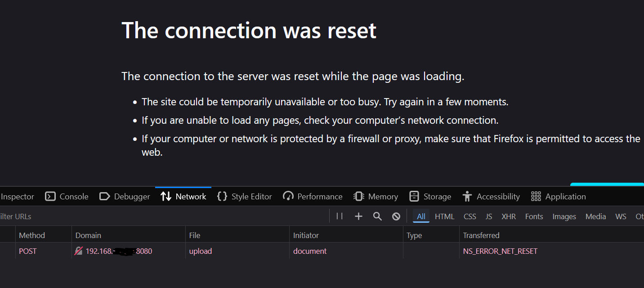The height and width of the screenshot is (288, 644).
Task: Open the Storage panel
Action: [x=430, y=197]
